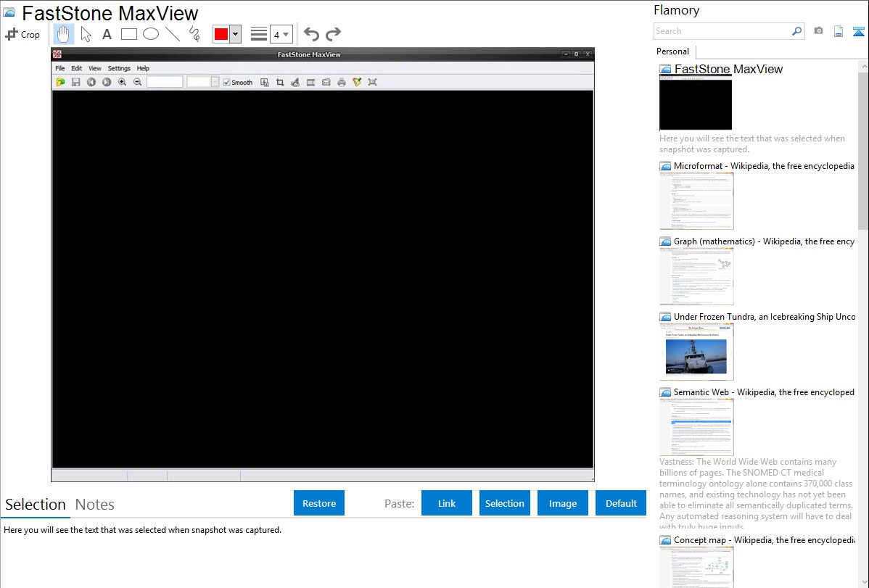Open the Help menu in MaxView

pyautogui.click(x=143, y=68)
